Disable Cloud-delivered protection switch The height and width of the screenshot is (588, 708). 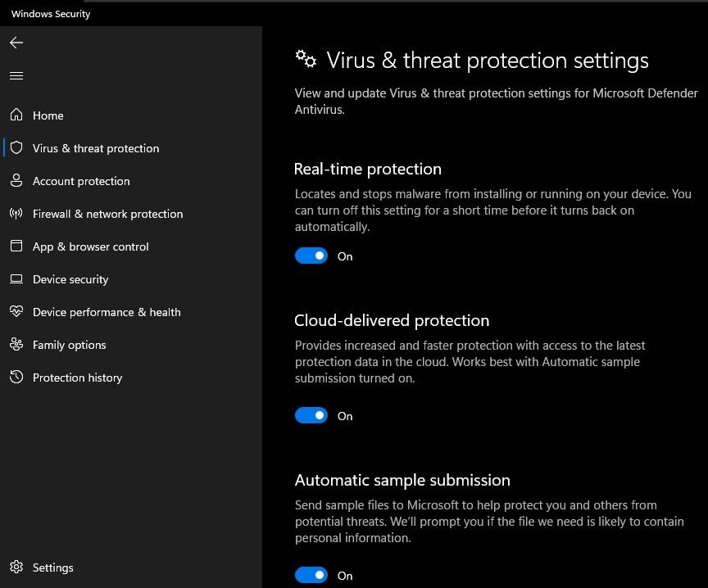pyautogui.click(x=311, y=416)
